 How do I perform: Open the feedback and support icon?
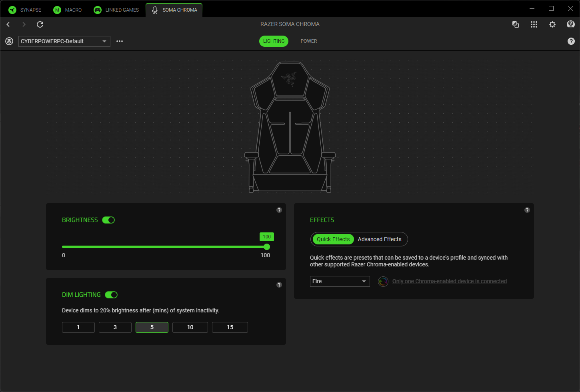pyautogui.click(x=571, y=24)
